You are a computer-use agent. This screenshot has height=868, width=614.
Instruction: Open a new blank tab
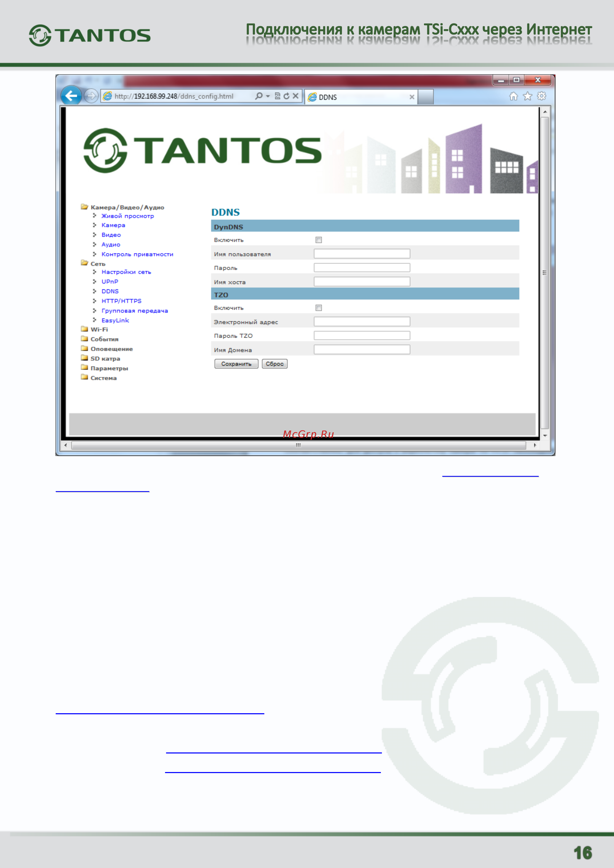(426, 97)
